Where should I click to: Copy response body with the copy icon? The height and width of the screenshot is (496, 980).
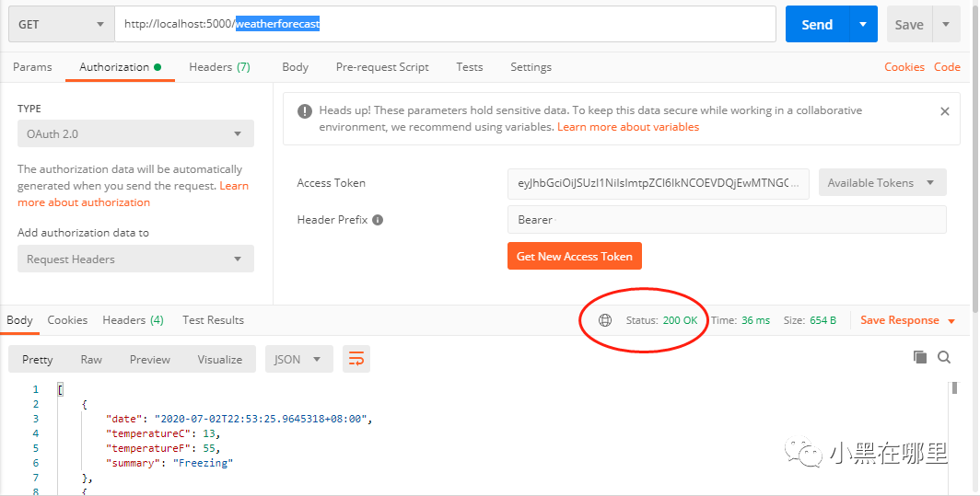[920, 357]
